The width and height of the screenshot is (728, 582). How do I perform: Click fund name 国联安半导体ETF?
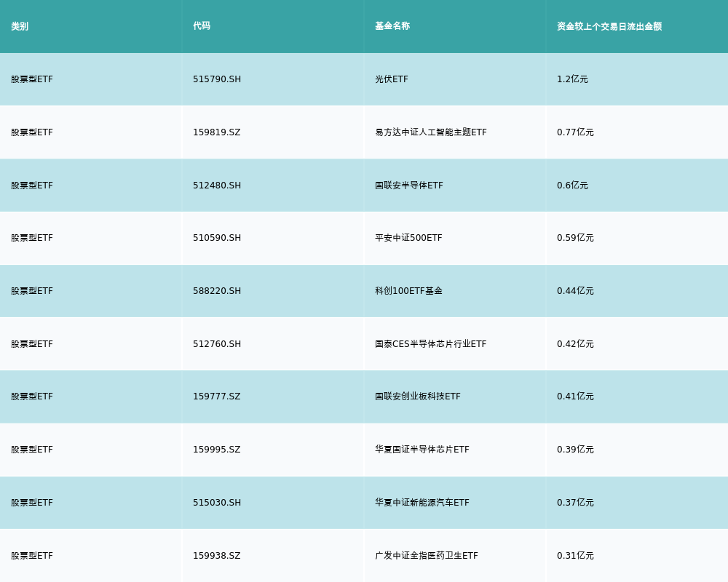(409, 186)
